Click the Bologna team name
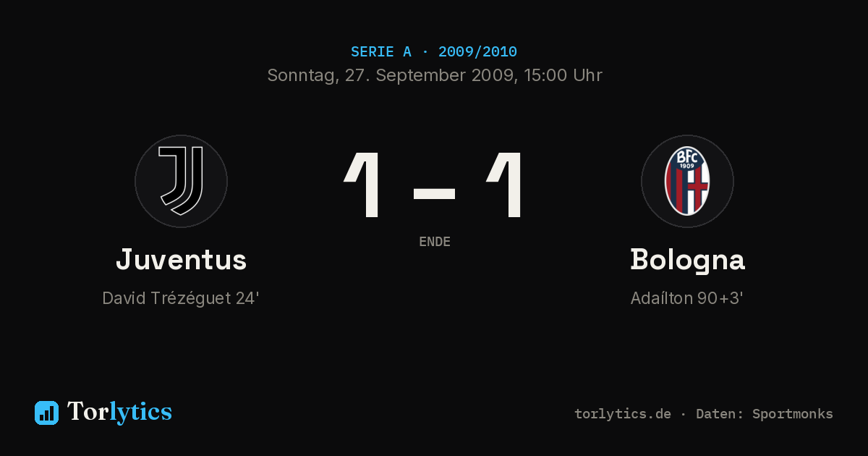868x456 pixels. pos(687,260)
